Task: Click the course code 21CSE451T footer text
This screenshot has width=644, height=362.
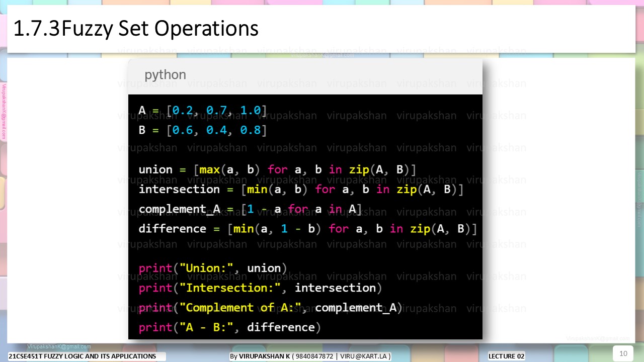Action: tap(83, 356)
